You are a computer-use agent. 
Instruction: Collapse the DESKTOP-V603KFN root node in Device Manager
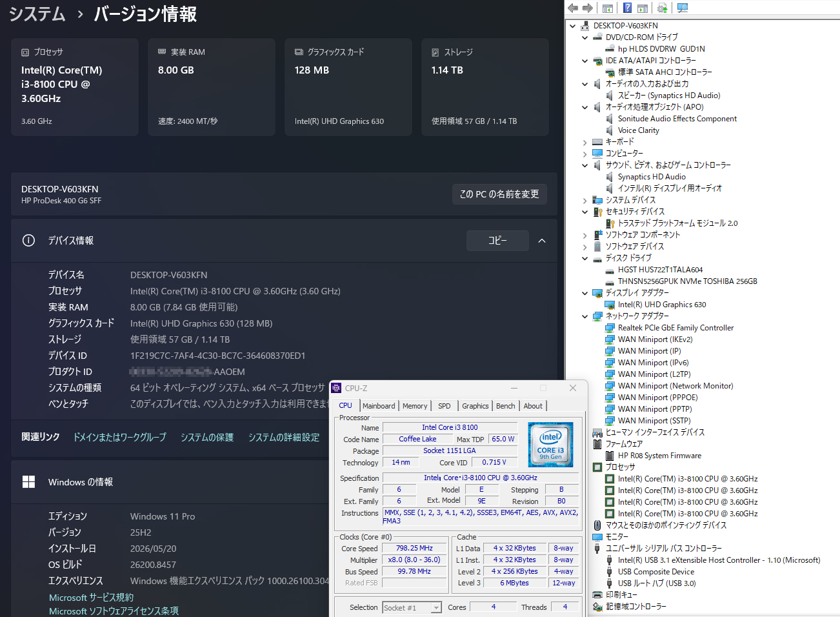click(573, 26)
